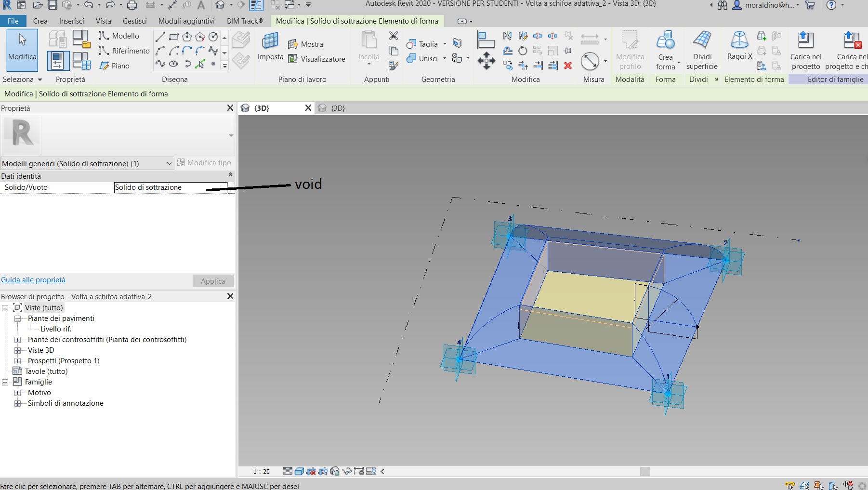Expand the Draw gallery more arrow
Viewport: 868px width, 490px height.
[x=224, y=66]
